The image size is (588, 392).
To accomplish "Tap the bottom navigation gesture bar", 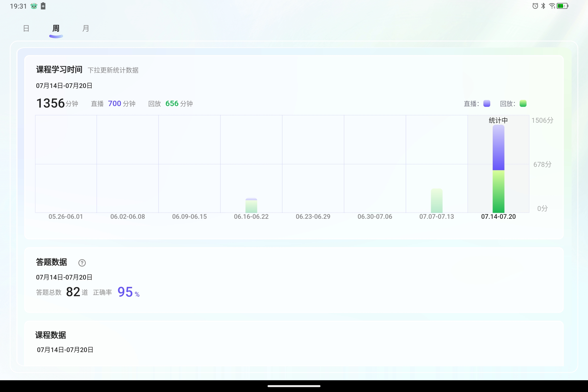I will coord(294,386).
